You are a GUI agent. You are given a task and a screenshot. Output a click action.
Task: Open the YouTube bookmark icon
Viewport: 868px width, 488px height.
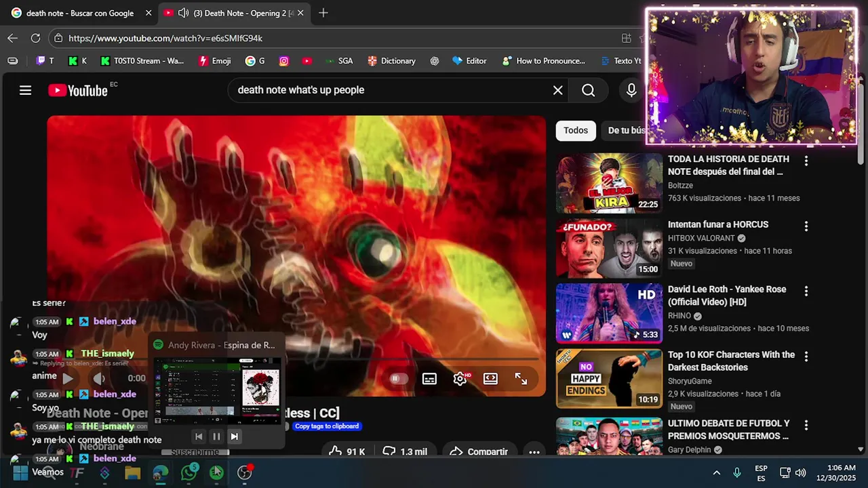tap(307, 61)
